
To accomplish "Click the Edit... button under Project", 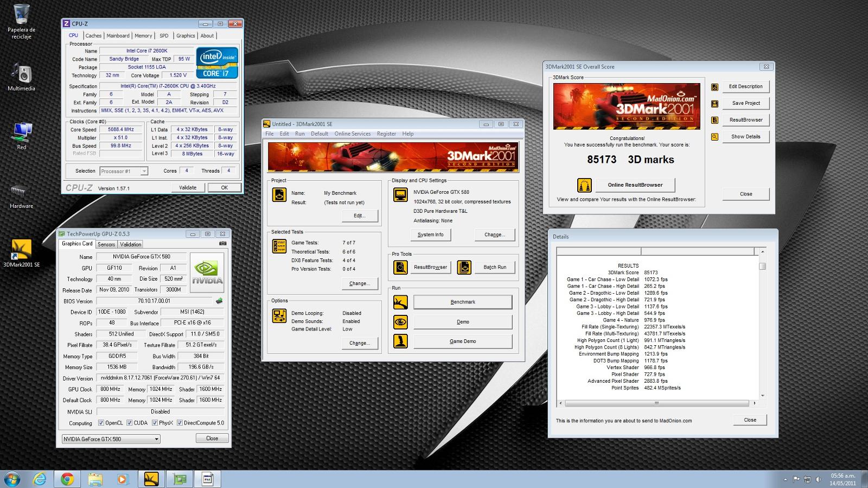I will pos(359,216).
